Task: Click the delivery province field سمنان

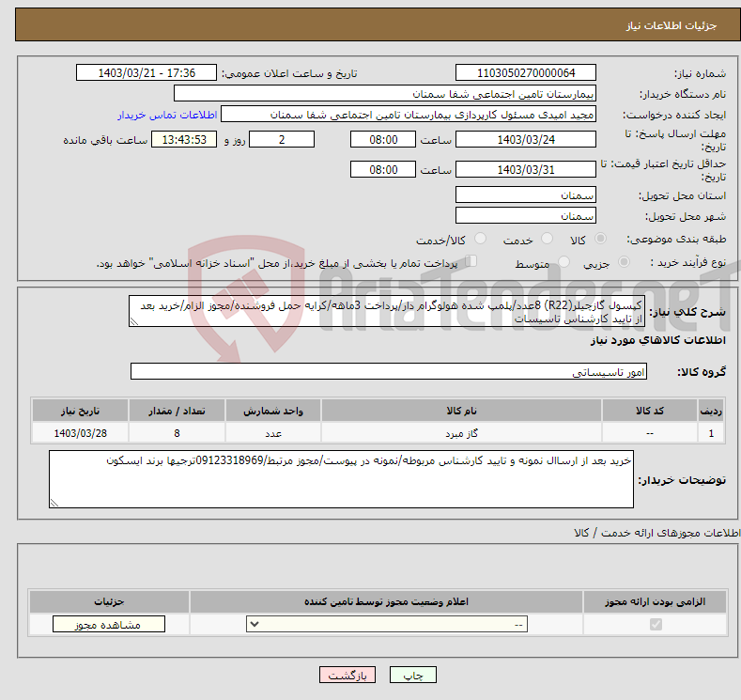Action: pos(526,195)
